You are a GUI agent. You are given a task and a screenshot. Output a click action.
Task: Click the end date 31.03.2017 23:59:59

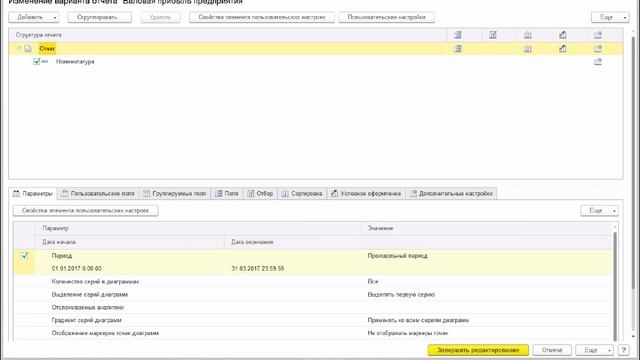pos(258,269)
